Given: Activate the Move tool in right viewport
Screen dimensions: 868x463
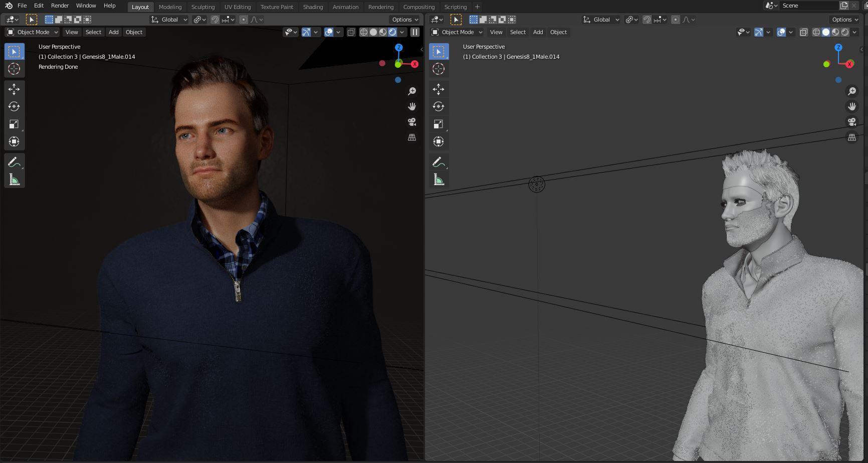Looking at the screenshot, I should pyautogui.click(x=439, y=89).
